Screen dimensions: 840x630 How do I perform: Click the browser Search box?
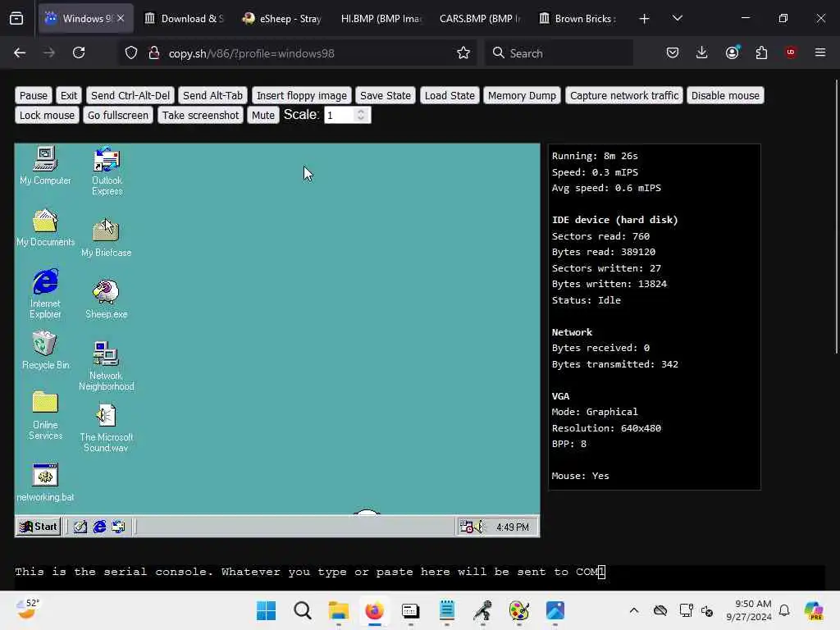tap(559, 53)
